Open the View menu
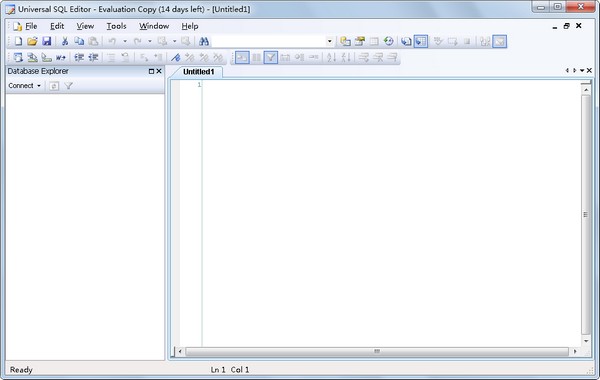This screenshot has height=380, width=600. (x=85, y=26)
